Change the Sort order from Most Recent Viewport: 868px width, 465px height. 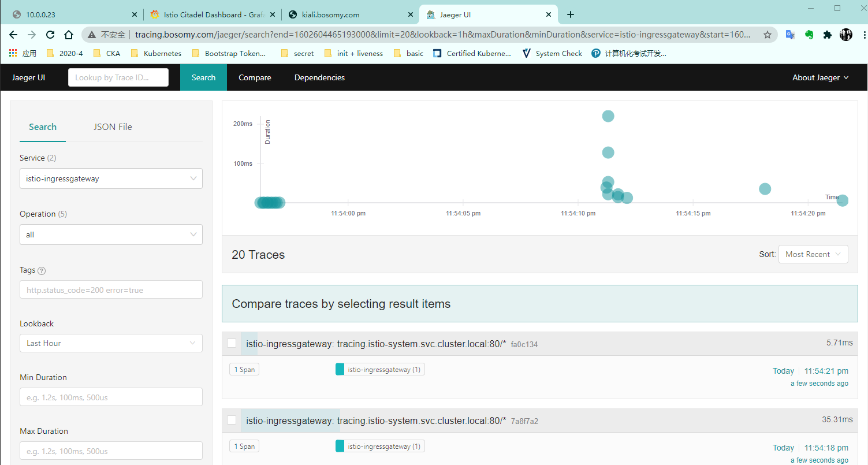point(813,254)
